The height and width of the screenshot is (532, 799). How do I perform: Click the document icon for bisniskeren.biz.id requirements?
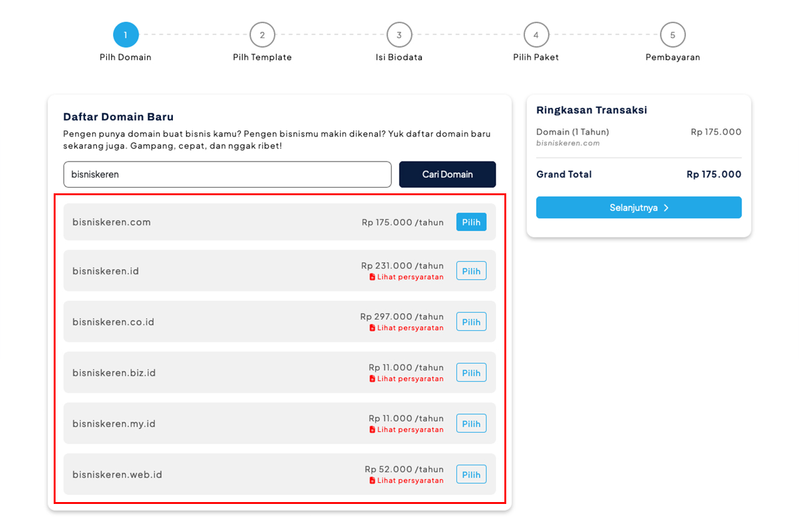372,379
